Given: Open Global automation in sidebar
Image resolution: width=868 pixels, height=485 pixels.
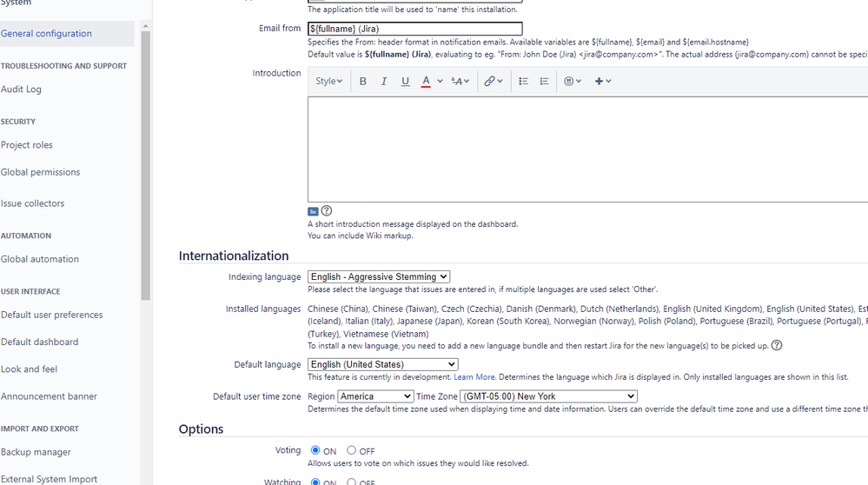Looking at the screenshot, I should coord(40,259).
